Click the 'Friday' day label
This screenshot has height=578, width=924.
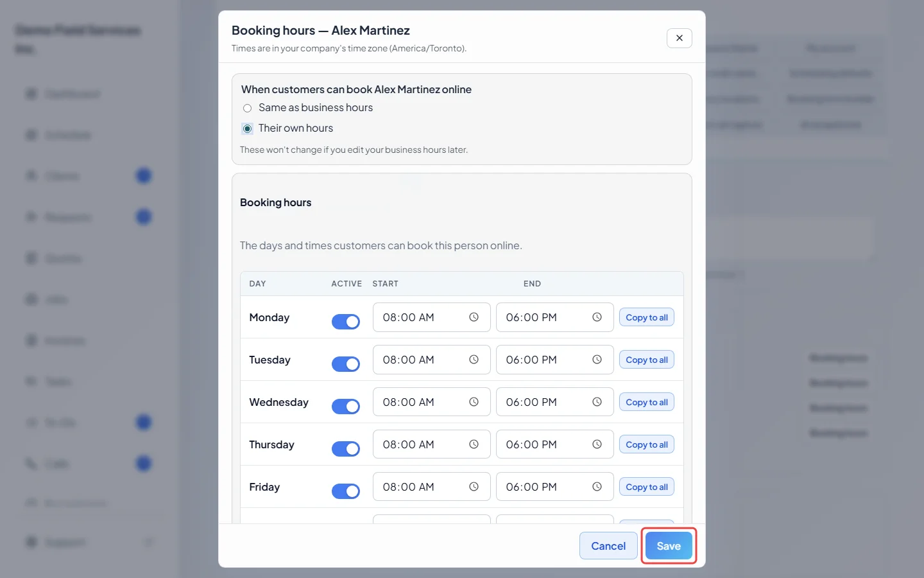[x=264, y=487]
